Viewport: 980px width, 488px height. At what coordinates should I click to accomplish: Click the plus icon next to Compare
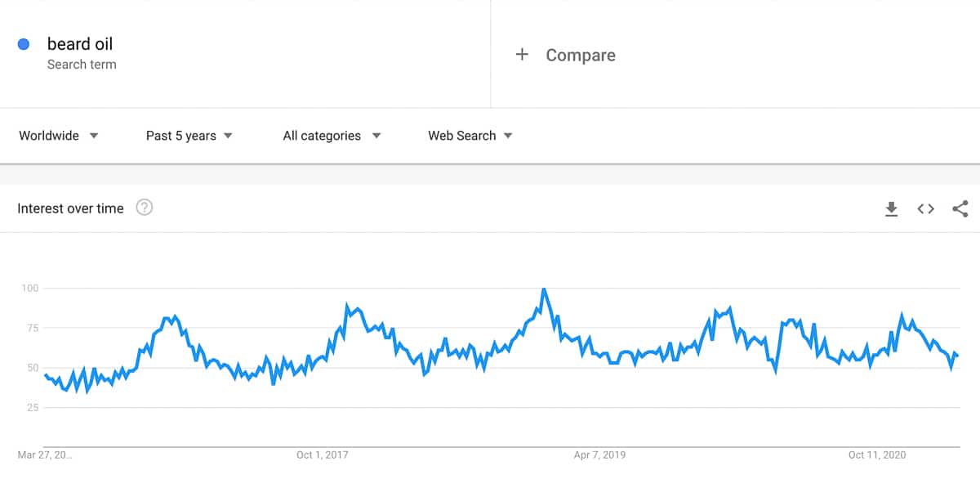pos(522,55)
